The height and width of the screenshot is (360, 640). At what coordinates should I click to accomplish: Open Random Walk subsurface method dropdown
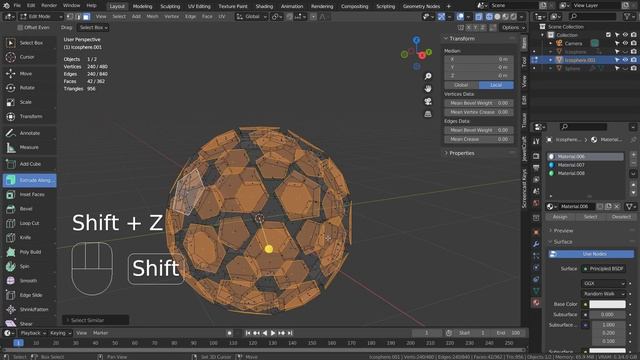point(603,294)
